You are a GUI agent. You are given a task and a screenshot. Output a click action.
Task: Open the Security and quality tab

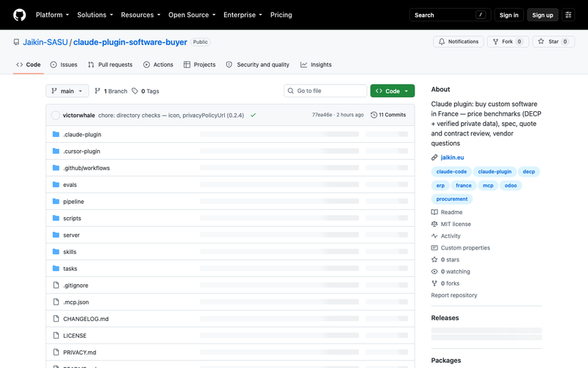pos(258,65)
